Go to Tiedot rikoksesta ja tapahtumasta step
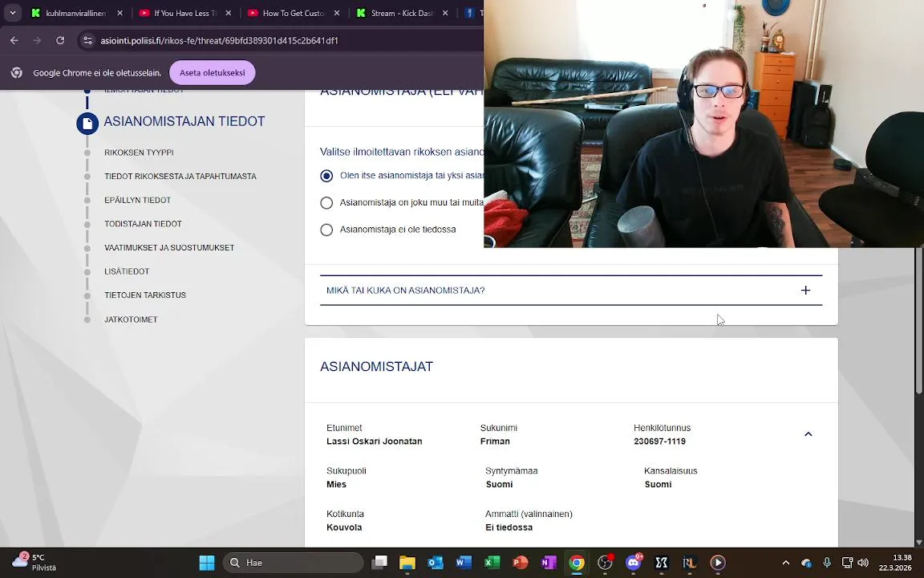 point(180,177)
